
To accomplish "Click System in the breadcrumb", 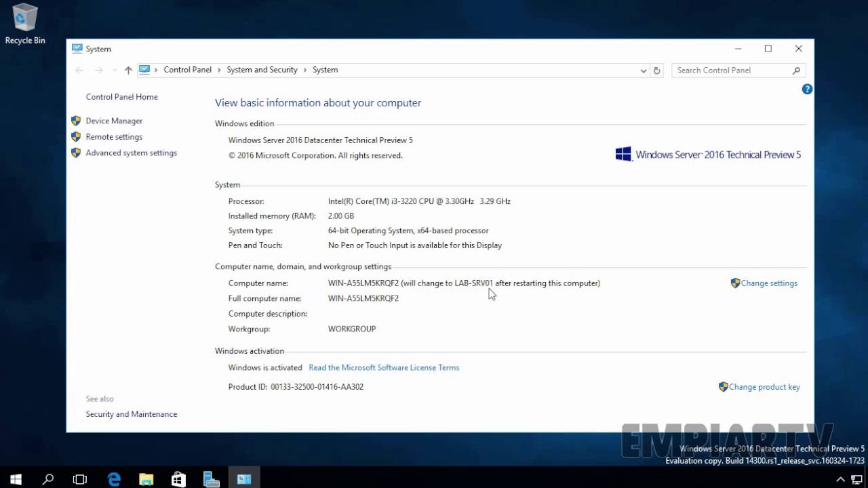I will (325, 70).
